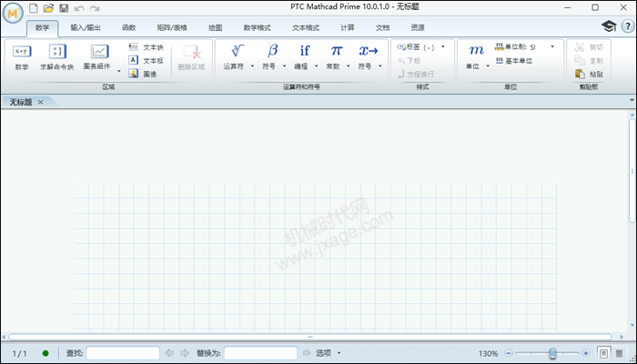Insert a 图表组件 chart component
This screenshot has height=364, width=637.
tap(97, 57)
